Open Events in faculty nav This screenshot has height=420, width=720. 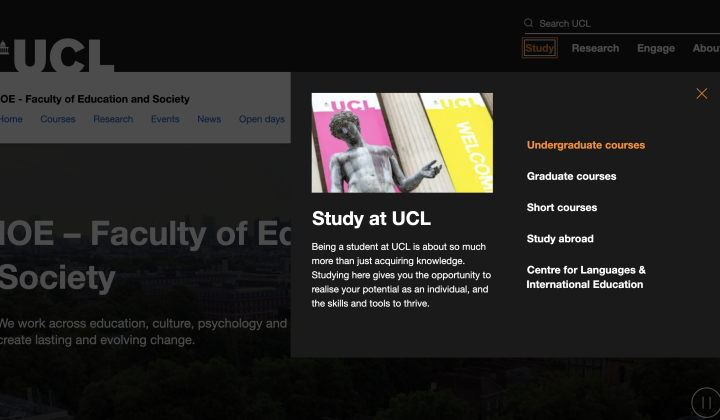[x=165, y=119]
